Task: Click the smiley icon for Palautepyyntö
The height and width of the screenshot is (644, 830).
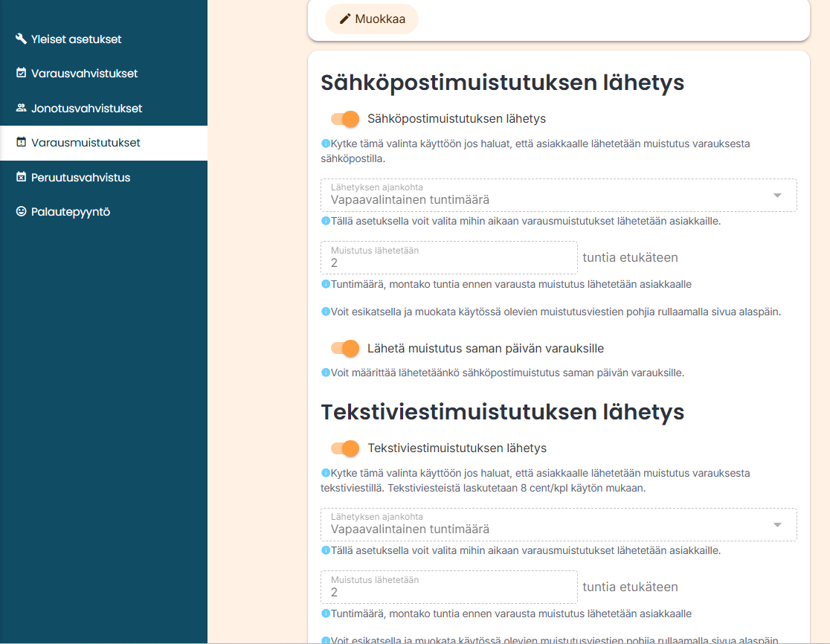Action: tap(21, 212)
